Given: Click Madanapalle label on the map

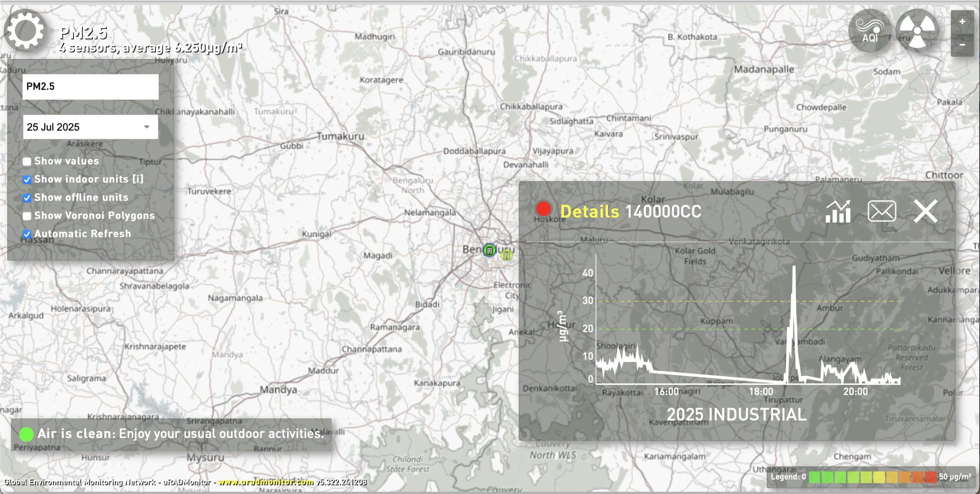Looking at the screenshot, I should click(764, 70).
